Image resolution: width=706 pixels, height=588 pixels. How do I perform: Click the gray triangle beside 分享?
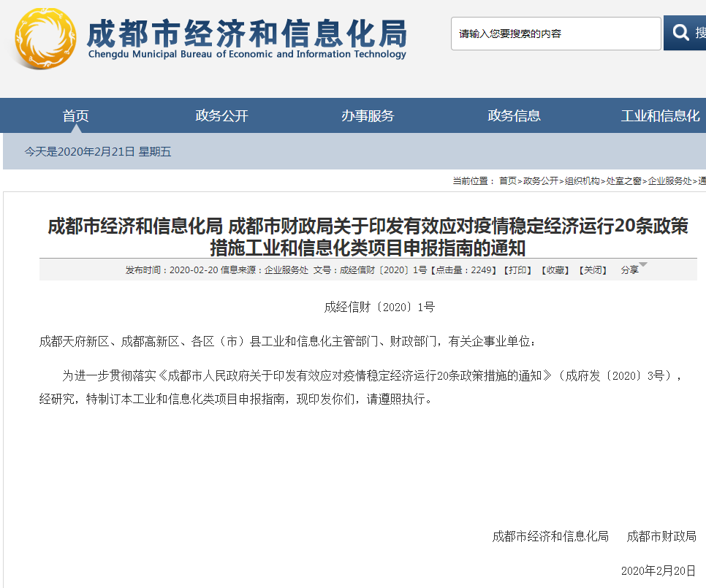pyautogui.click(x=643, y=265)
